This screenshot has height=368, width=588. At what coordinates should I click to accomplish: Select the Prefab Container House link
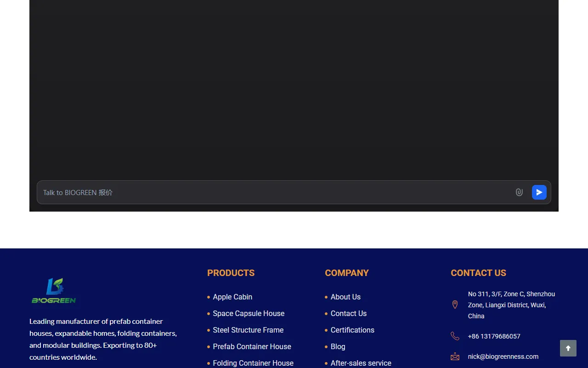coord(252,346)
